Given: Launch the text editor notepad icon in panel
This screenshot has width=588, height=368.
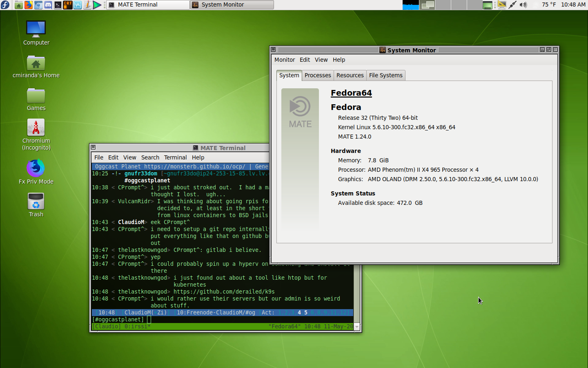Looking at the screenshot, I should 87,5.
